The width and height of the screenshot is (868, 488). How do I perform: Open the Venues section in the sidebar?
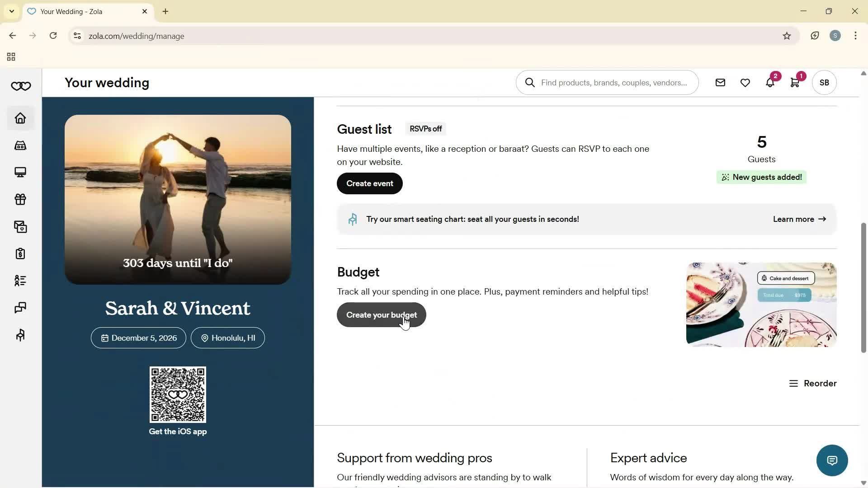click(x=20, y=145)
